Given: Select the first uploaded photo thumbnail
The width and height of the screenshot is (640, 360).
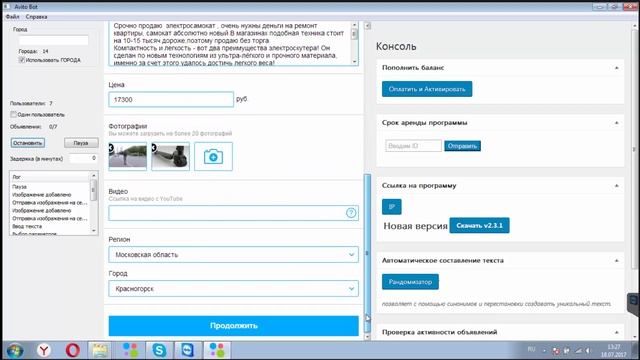Looking at the screenshot, I should 128,156.
